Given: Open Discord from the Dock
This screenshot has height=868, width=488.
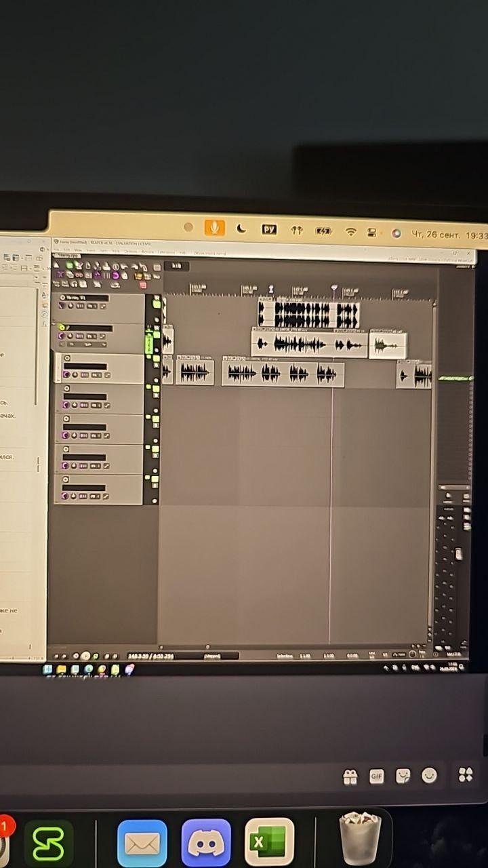Looking at the screenshot, I should (x=206, y=843).
